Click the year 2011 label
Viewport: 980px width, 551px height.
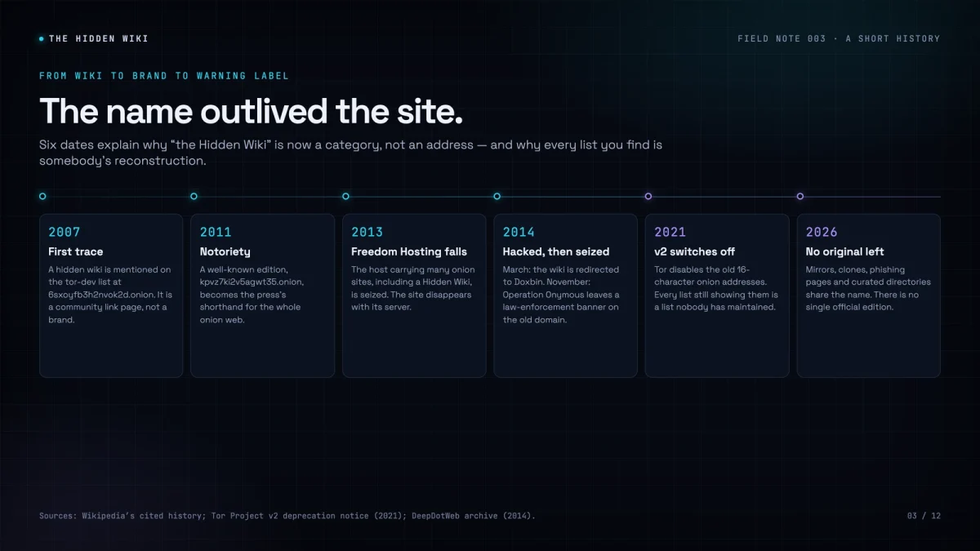216,232
